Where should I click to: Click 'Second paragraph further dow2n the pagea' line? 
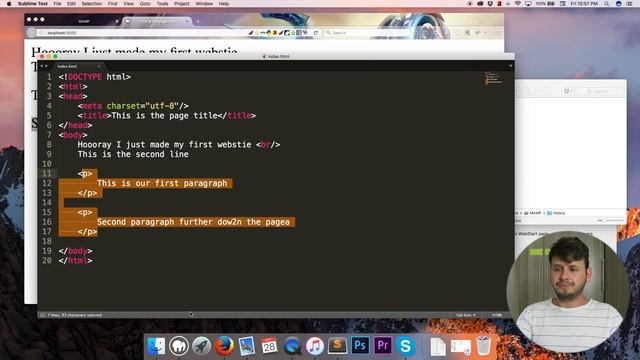(193, 222)
